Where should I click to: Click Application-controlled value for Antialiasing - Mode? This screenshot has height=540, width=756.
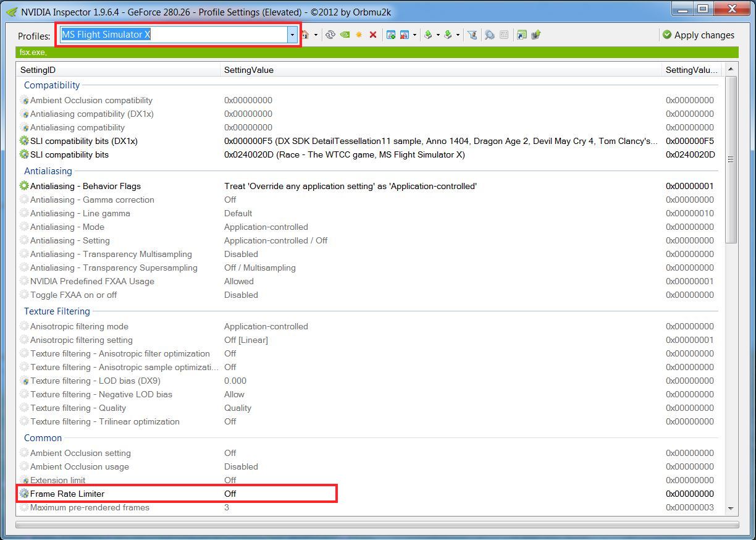pyautogui.click(x=266, y=227)
